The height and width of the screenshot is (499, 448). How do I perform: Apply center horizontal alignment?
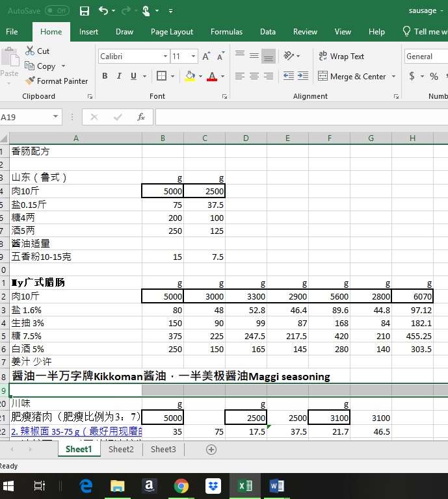[x=254, y=76]
